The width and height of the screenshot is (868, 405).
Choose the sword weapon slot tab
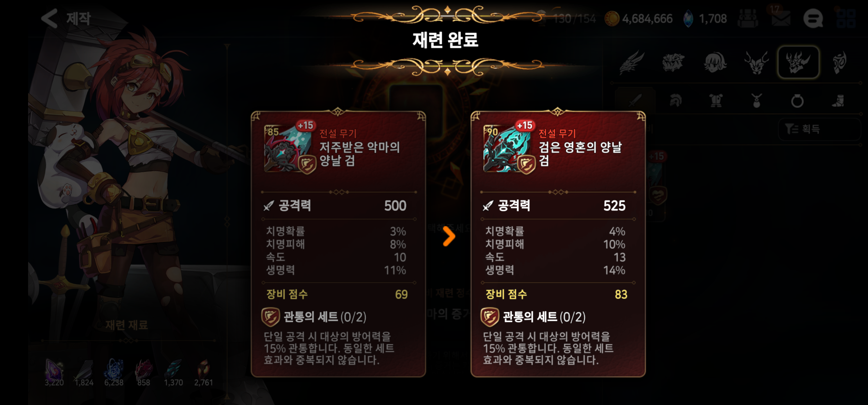[x=635, y=100]
